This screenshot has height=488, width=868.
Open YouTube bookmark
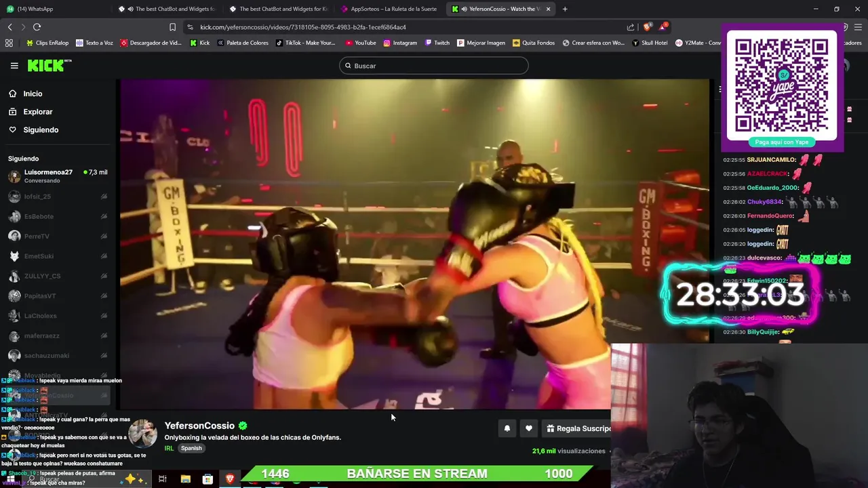(360, 43)
